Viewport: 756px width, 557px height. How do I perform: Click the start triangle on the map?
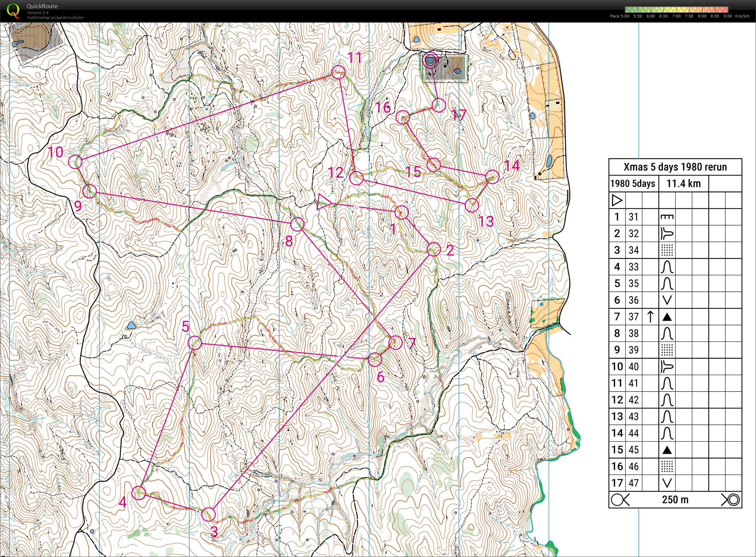323,201
